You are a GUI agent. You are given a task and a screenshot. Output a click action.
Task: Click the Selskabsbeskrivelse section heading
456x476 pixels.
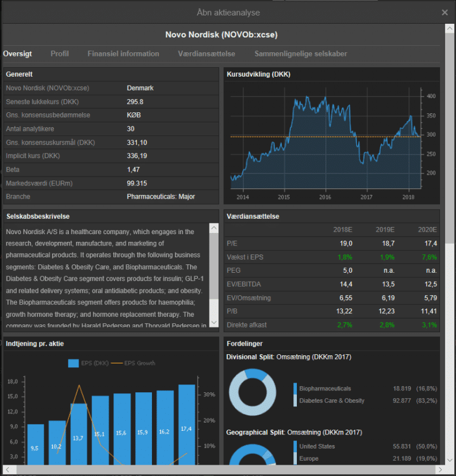(x=38, y=216)
